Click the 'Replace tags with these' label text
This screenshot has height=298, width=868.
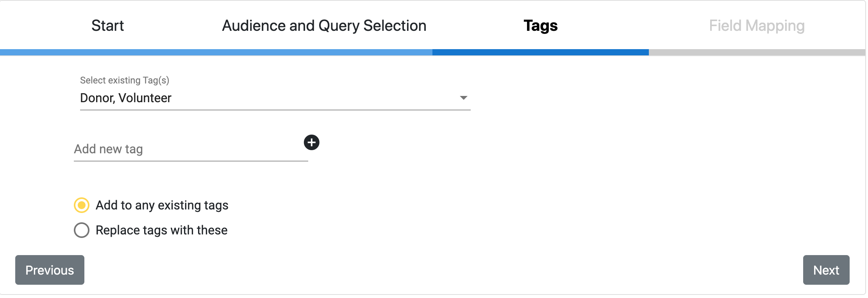161,230
